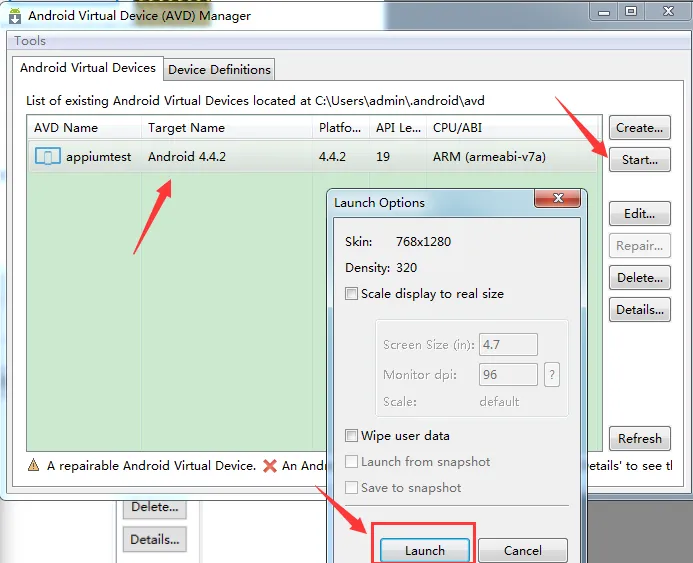Click the Density 320 value

pyautogui.click(x=406, y=268)
